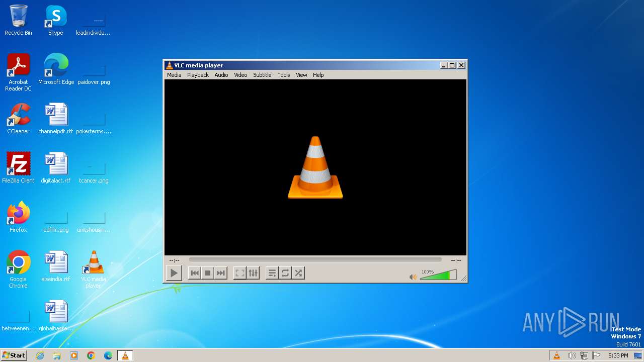This screenshot has width=644, height=362.
Task: Open the Help menu
Action: pyautogui.click(x=318, y=75)
